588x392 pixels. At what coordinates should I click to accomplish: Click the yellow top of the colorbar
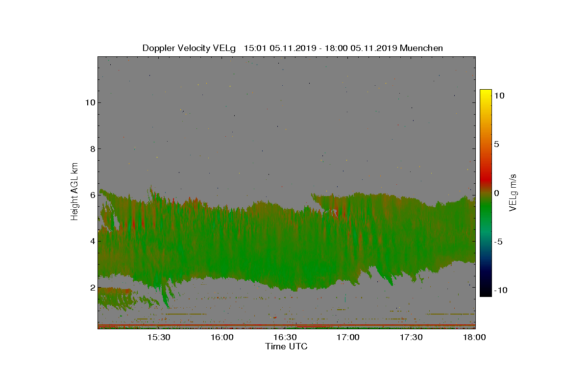coord(486,93)
